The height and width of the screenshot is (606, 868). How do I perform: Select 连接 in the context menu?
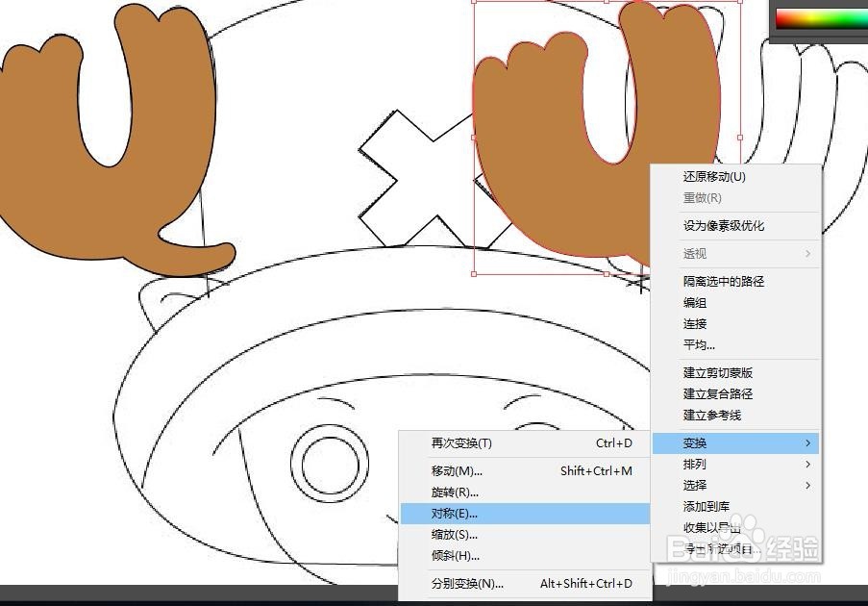click(735, 323)
